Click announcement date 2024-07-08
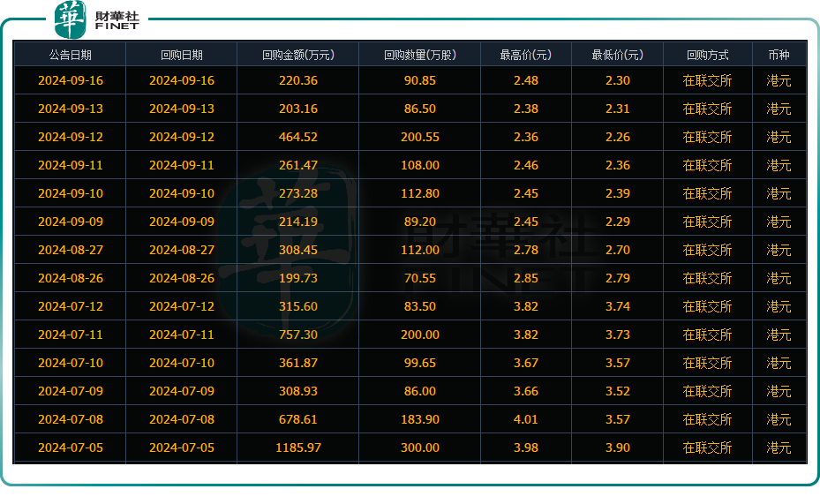The height and width of the screenshot is (504, 820). [x=71, y=419]
